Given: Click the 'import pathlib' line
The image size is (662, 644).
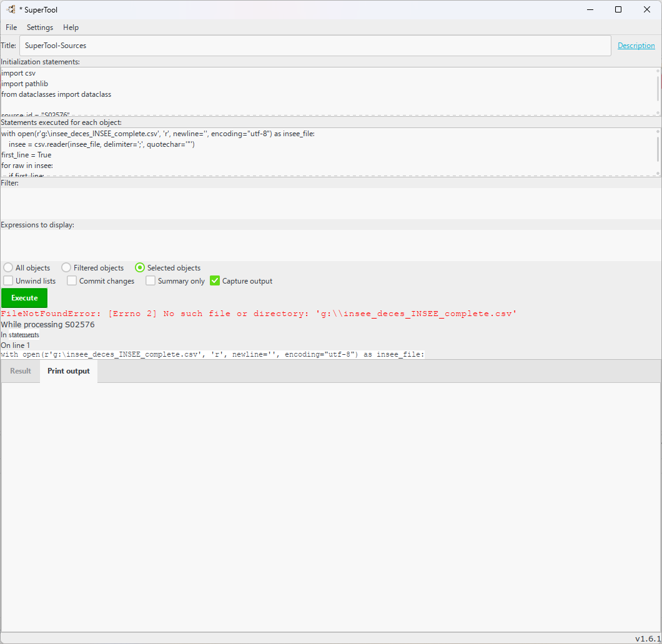Looking at the screenshot, I should tap(24, 84).
